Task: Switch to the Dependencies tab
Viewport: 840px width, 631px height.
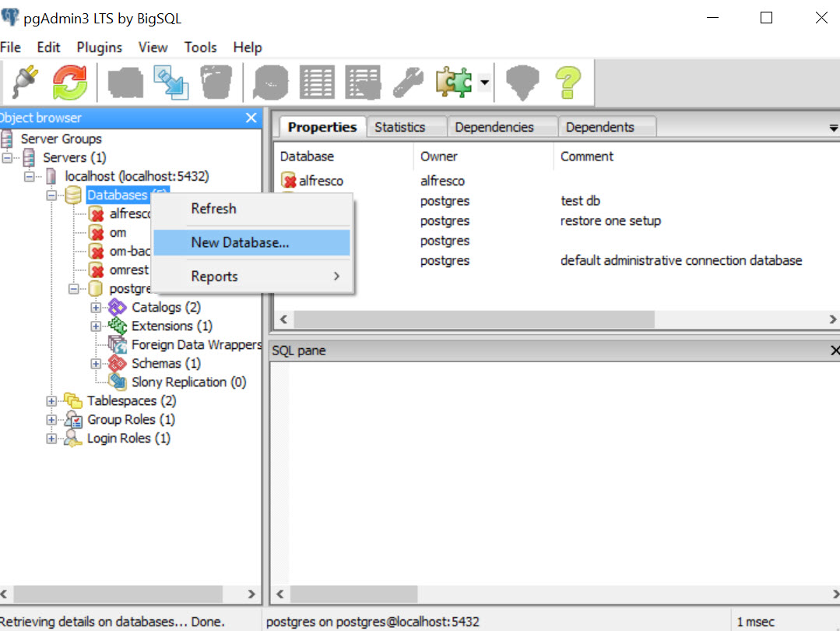Action: [x=494, y=127]
